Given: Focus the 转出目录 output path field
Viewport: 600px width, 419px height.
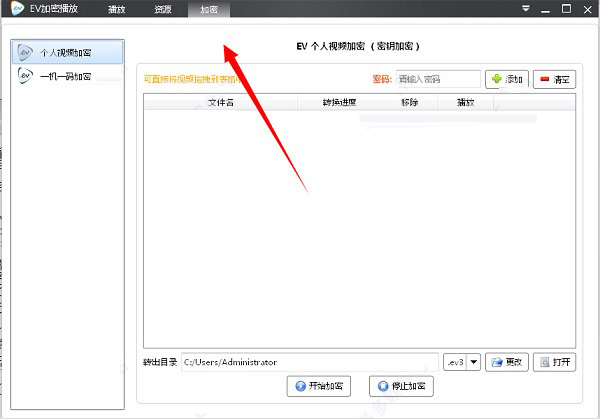Looking at the screenshot, I should pyautogui.click(x=310, y=362).
